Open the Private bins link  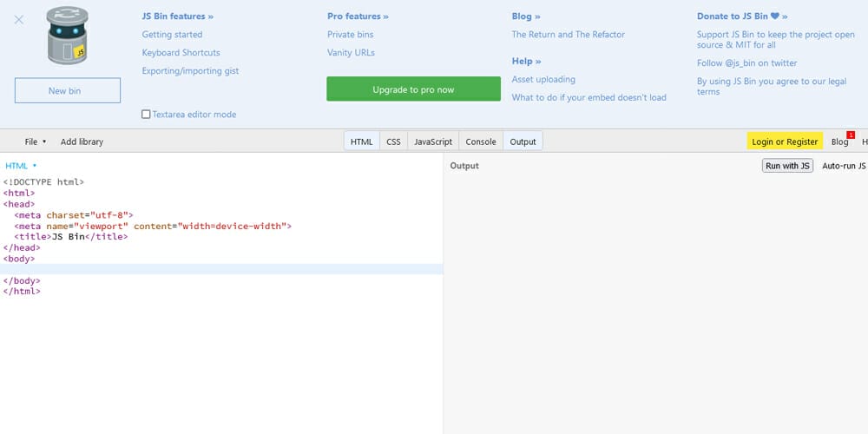351,35
